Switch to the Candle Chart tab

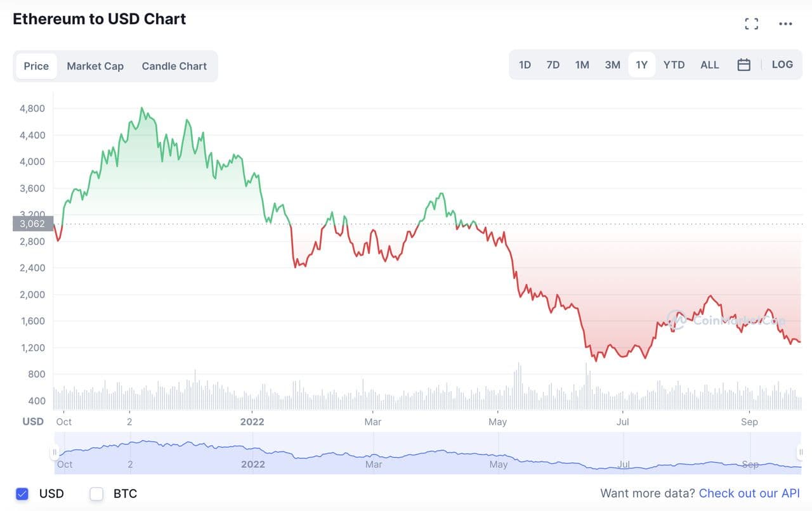174,66
